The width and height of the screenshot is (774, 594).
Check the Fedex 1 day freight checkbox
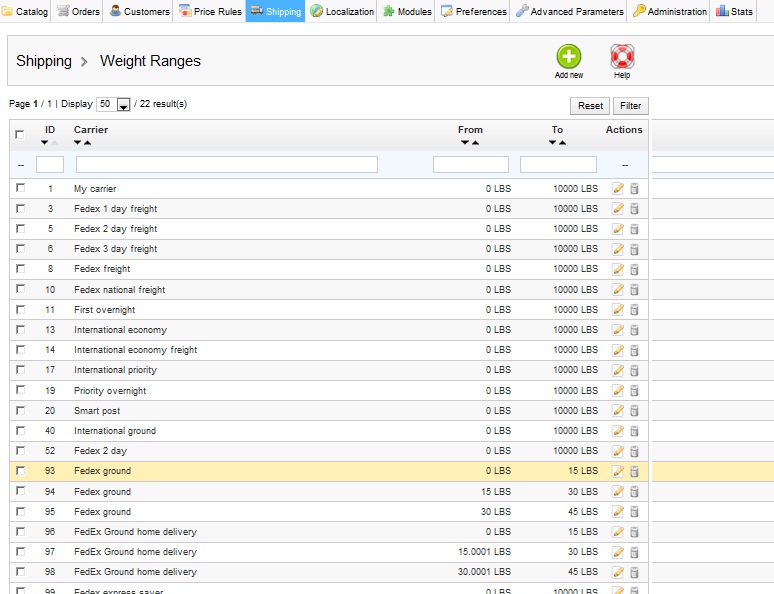[x=20, y=208]
